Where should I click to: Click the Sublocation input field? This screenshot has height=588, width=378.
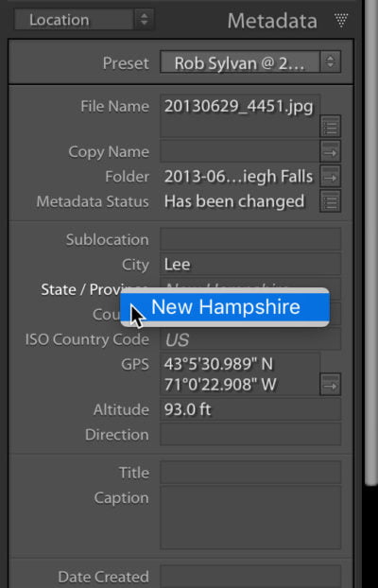click(250, 239)
